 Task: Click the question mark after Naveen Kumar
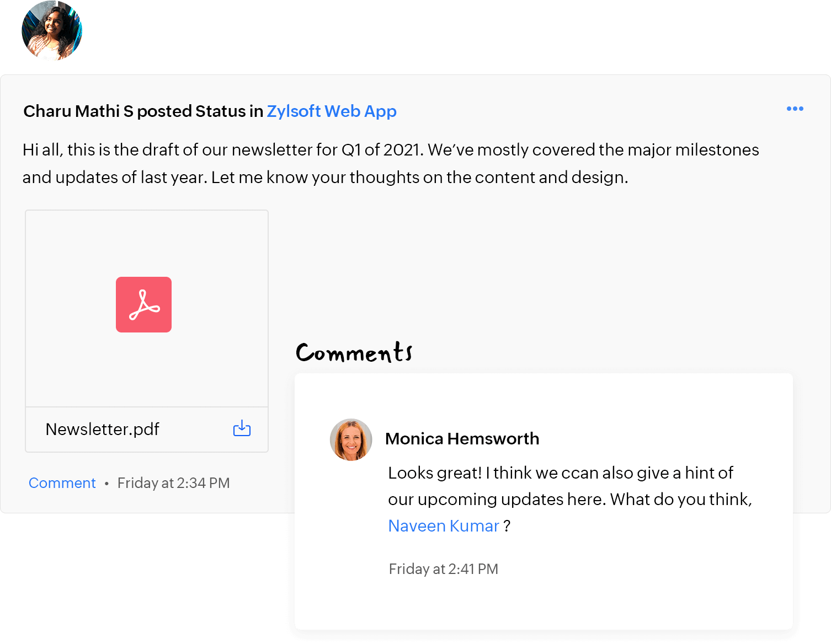pyautogui.click(x=507, y=526)
